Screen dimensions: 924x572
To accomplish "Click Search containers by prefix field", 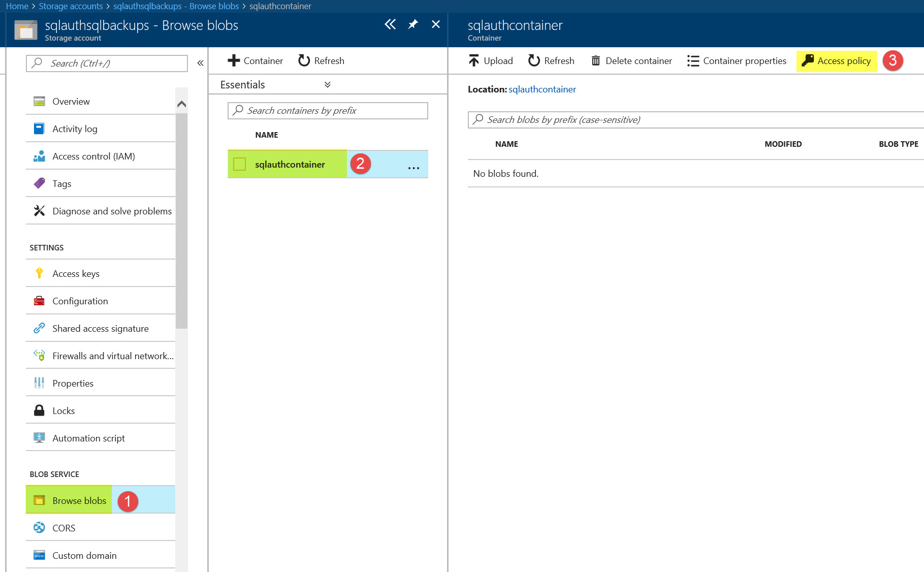I will 328,110.
